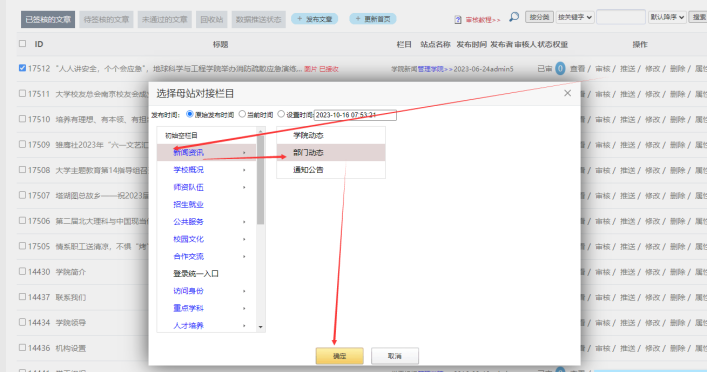The width and height of the screenshot is (707, 372).
Task: Click the scrollbar down arrow in column list
Action: pos(261,327)
